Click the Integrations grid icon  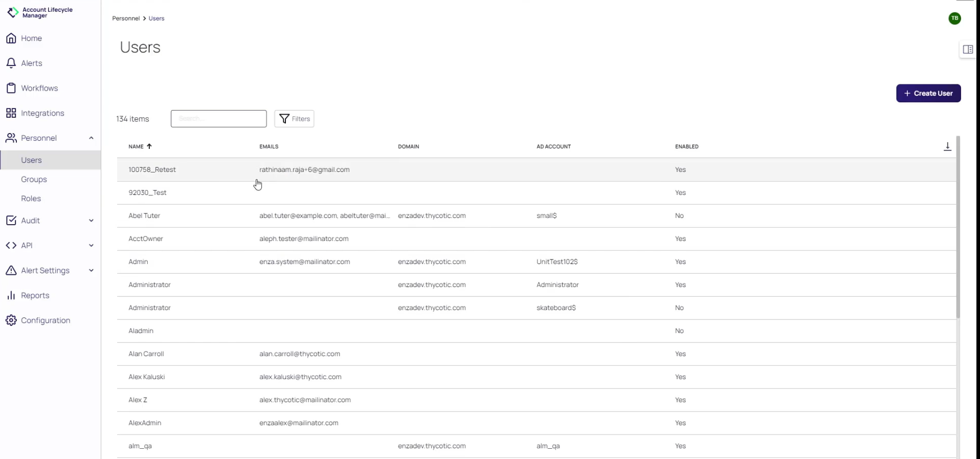(11, 113)
